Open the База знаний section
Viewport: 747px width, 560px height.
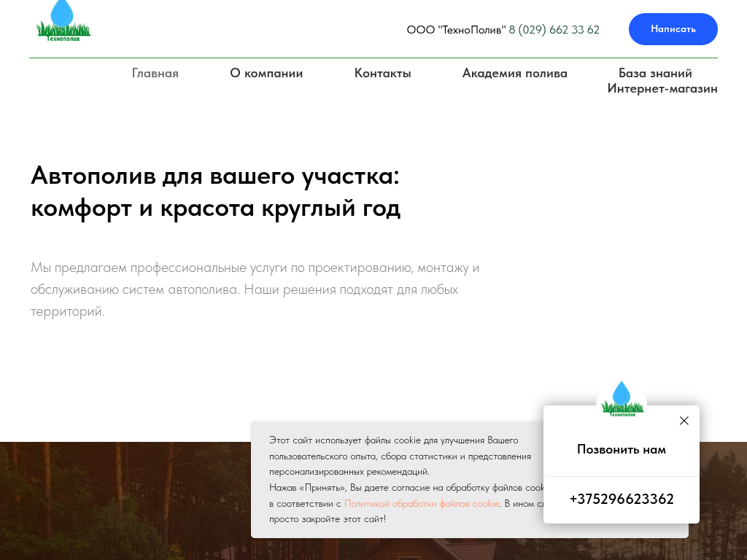click(655, 73)
